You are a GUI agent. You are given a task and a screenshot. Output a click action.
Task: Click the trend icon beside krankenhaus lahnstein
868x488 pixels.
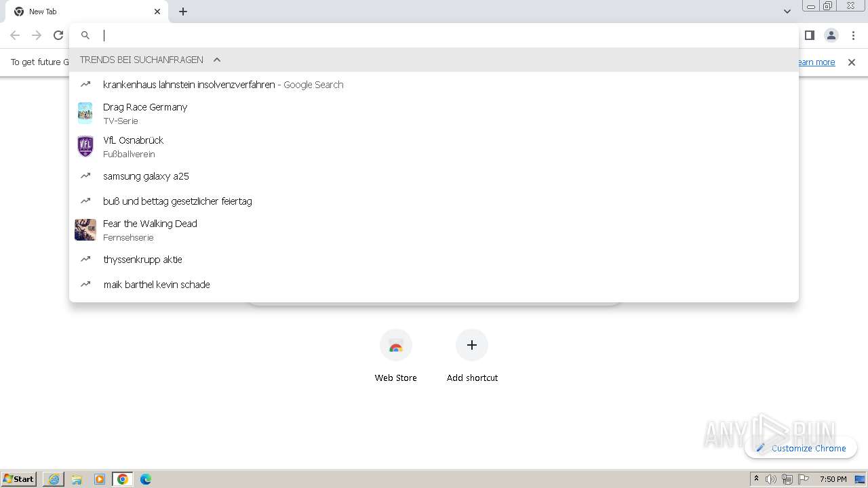click(85, 85)
